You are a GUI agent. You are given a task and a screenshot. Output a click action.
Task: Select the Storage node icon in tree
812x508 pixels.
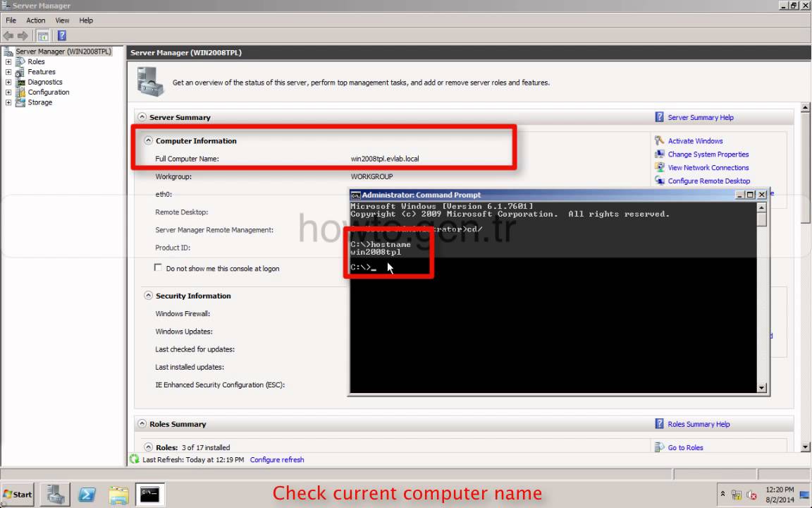(x=20, y=102)
